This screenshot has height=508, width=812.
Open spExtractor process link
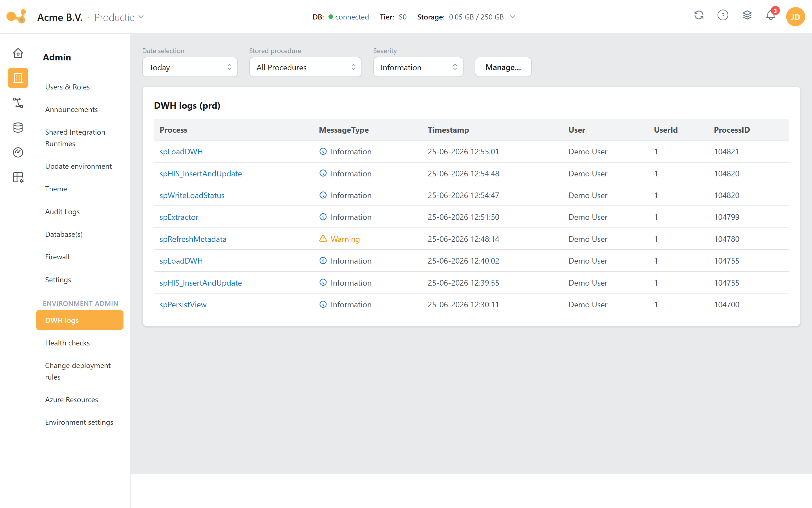[x=179, y=217]
